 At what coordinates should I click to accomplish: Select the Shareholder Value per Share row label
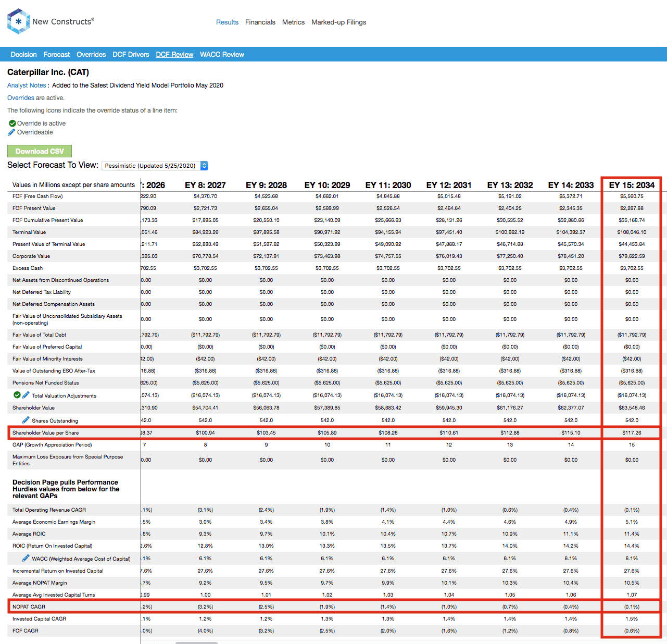point(46,432)
